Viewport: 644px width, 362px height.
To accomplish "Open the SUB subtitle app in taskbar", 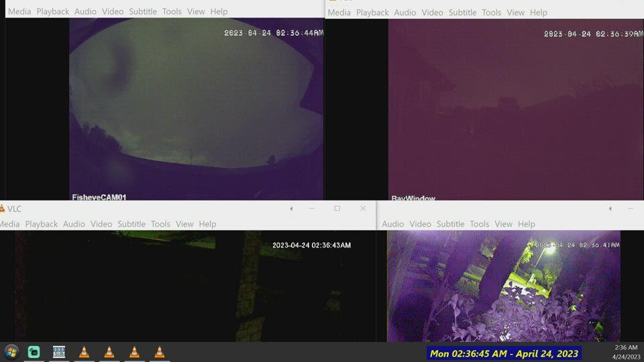I will pos(59,352).
